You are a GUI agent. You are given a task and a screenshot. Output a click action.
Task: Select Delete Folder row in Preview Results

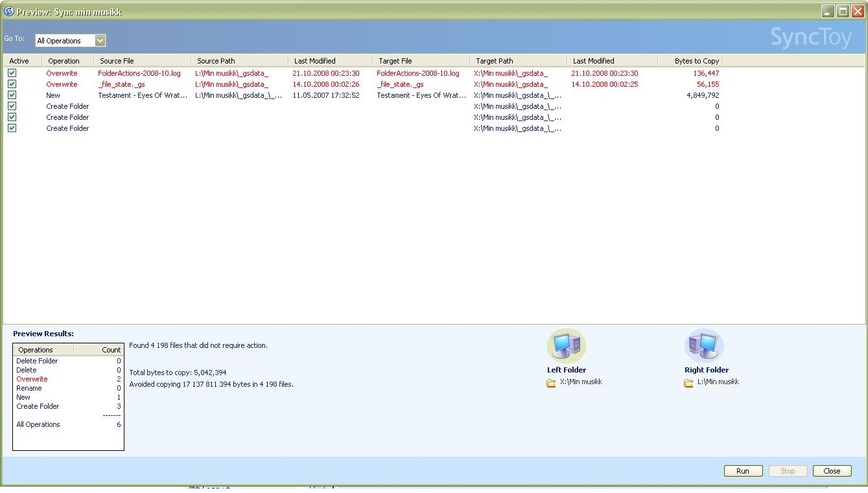68,361
